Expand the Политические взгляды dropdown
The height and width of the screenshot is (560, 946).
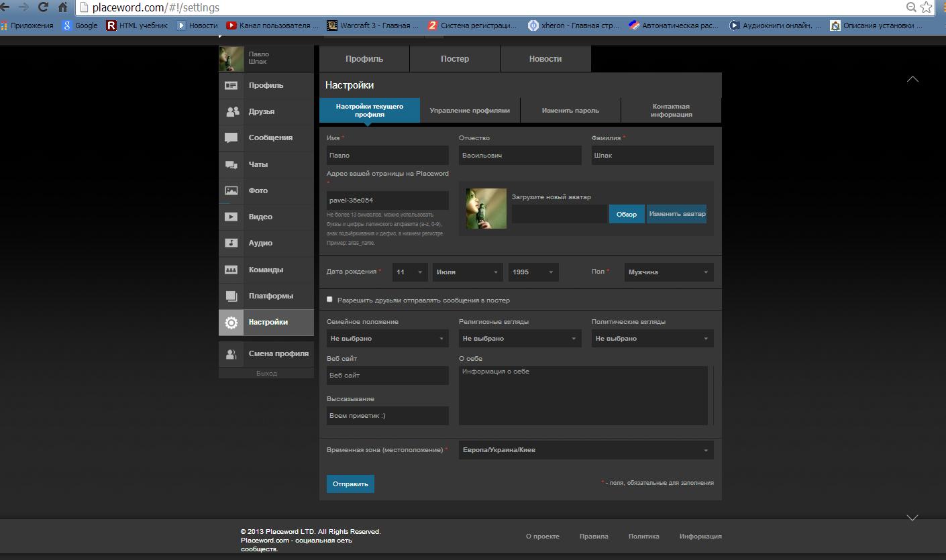click(x=652, y=339)
